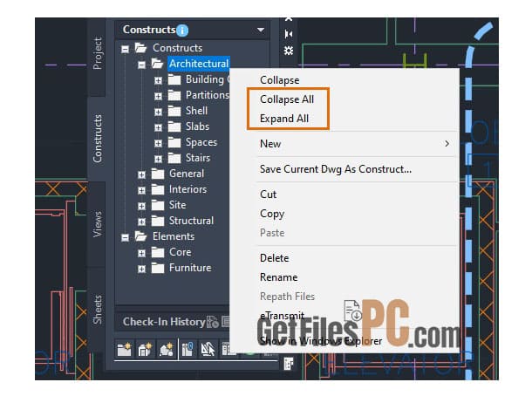Viewport: 532px width, 396px height.
Task: Switch to the Project tab
Action: [x=97, y=53]
